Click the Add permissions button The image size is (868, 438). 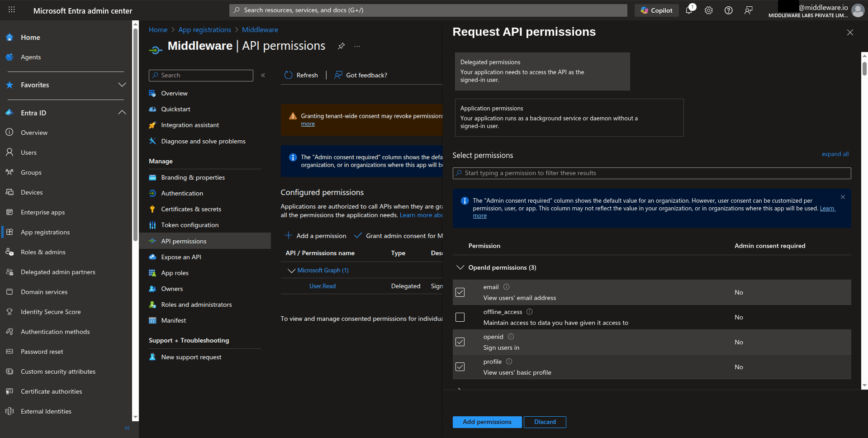(487, 422)
